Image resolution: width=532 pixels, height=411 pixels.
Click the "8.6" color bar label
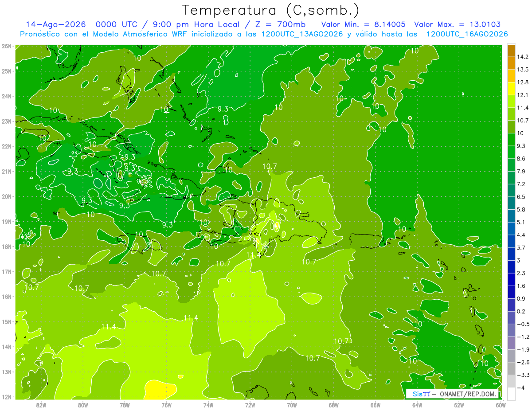pos(521,159)
